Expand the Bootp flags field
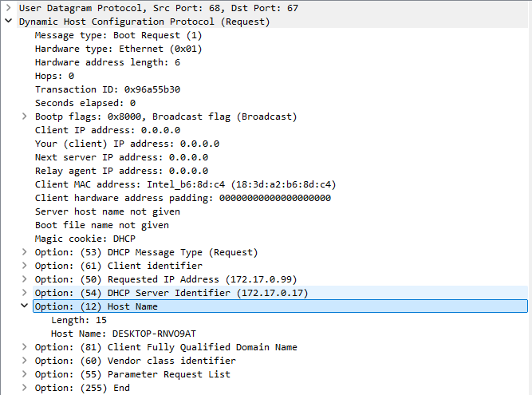The height and width of the screenshot is (395, 532). 25,117
